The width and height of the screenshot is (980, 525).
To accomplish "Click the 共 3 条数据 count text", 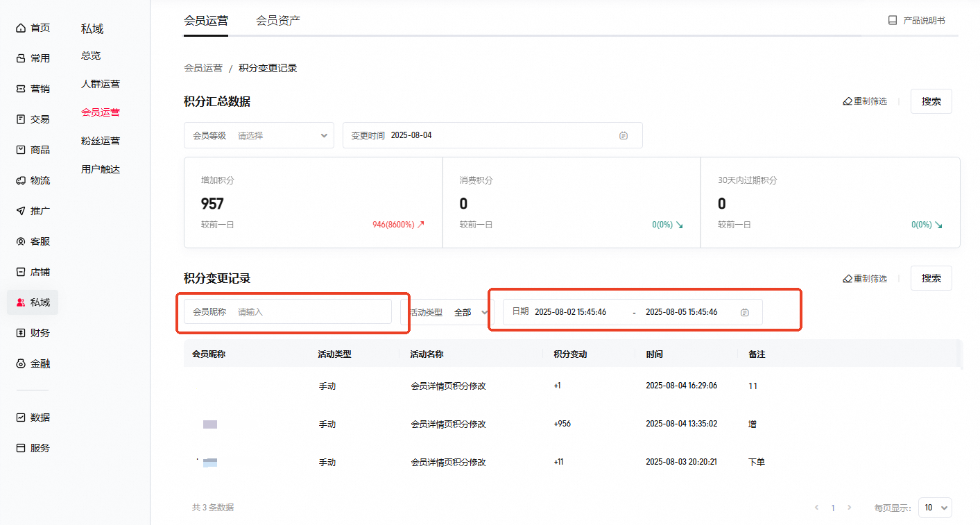I will point(213,508).
